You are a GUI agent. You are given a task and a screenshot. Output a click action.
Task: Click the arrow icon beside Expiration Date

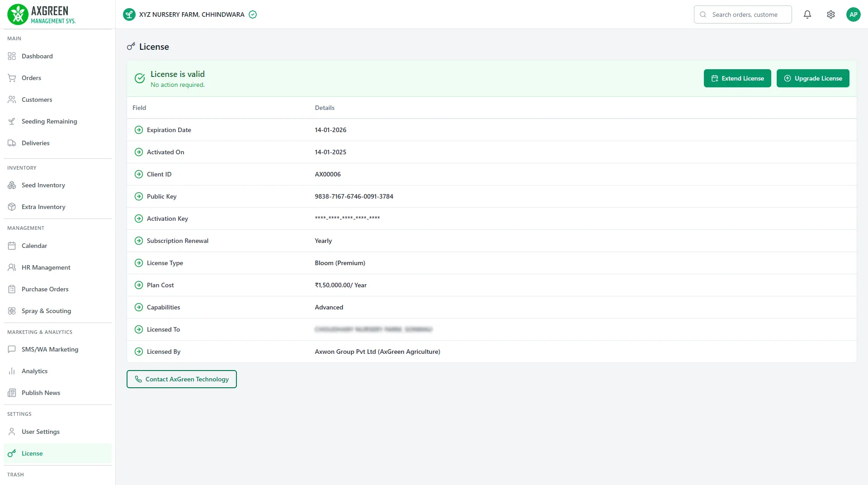[139, 130]
